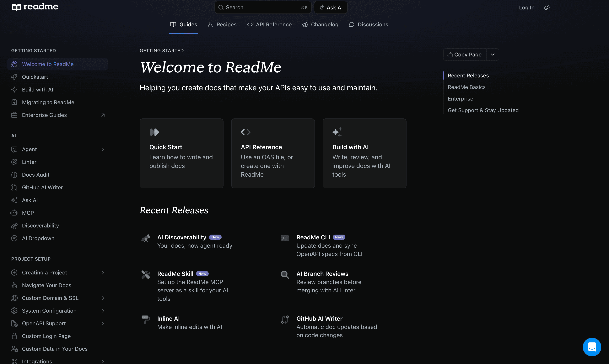Screen dimensions: 609x364
Task: Select AI Dropdown in sidebar
Action: coord(58,238)
